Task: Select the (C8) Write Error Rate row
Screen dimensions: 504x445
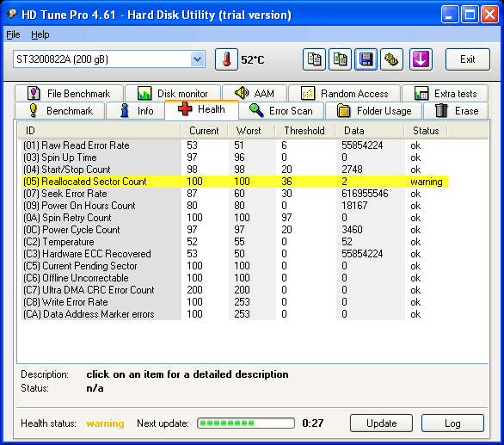Action: tap(235, 302)
